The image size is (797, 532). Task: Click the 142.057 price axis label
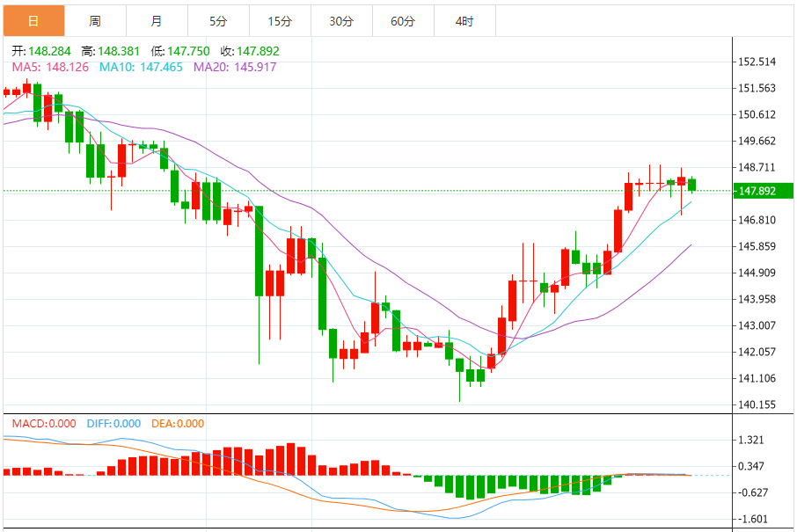(x=757, y=352)
